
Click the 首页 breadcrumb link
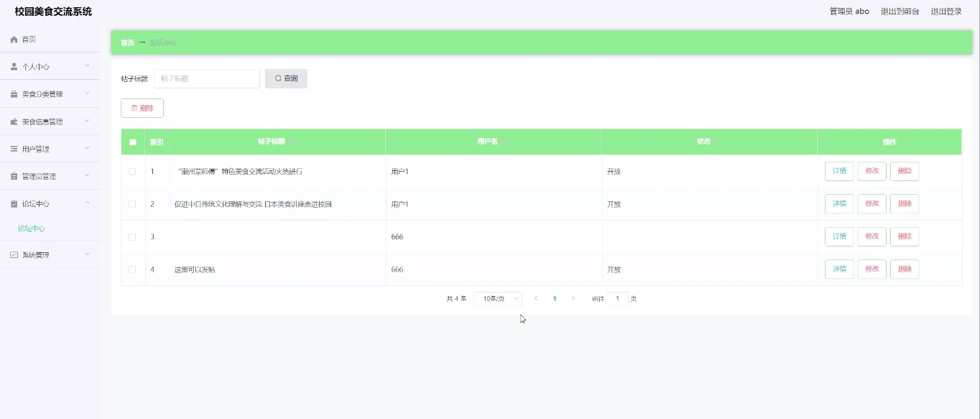[x=127, y=42]
